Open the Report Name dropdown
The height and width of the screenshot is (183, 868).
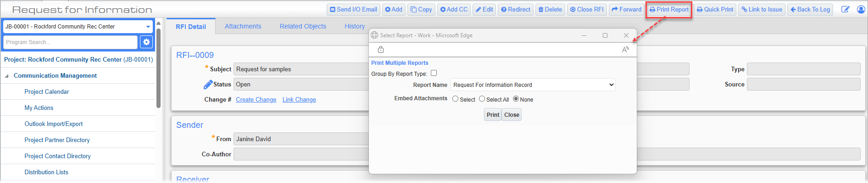[x=533, y=85]
